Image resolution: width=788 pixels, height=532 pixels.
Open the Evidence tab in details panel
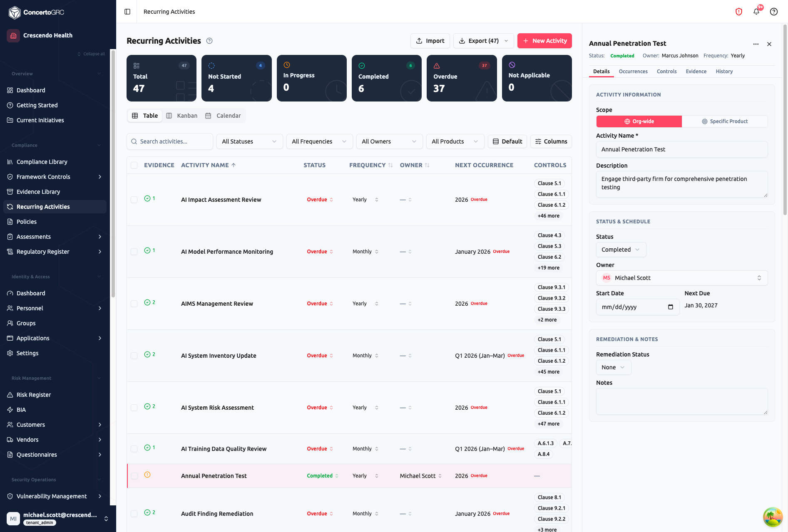(x=696, y=72)
